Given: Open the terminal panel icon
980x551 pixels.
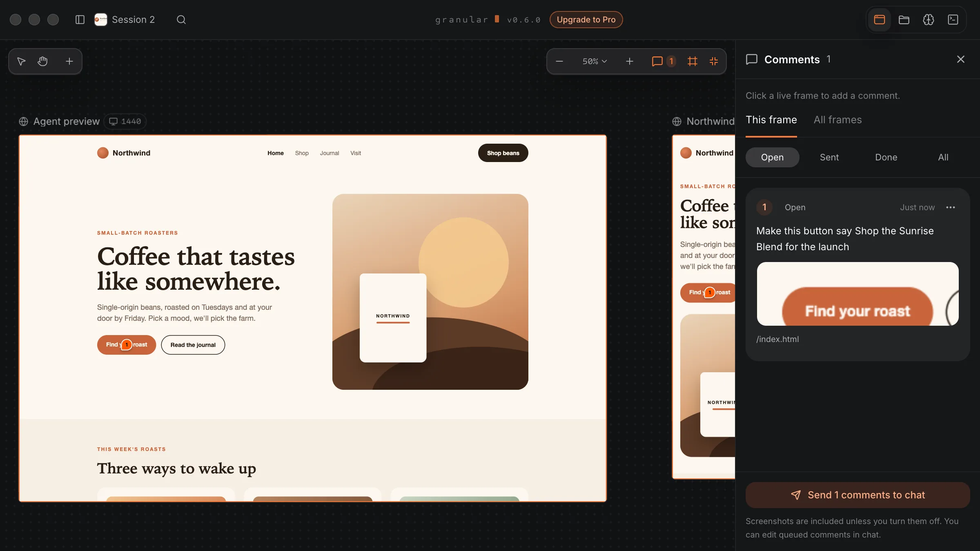Looking at the screenshot, I should 953,20.
